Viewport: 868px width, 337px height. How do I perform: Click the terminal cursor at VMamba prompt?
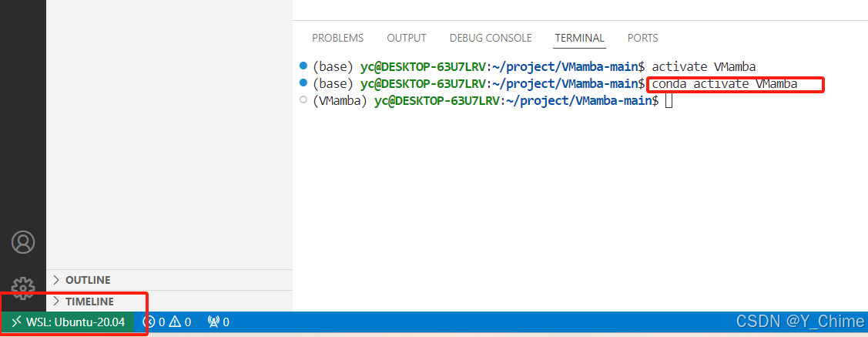pyautogui.click(x=669, y=101)
